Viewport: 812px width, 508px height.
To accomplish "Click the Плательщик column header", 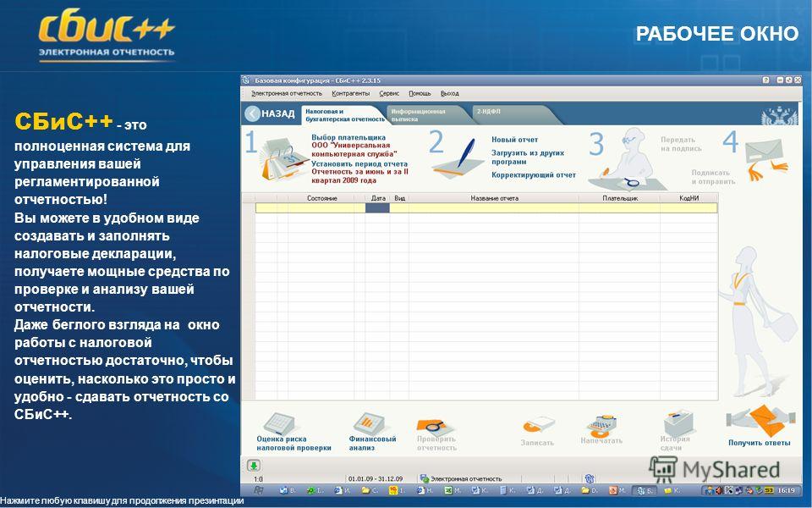I will (x=619, y=198).
